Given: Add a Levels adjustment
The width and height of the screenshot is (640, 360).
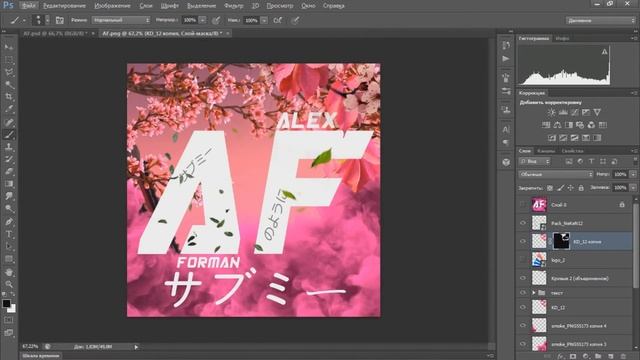Looking at the screenshot, I should pos(563,112).
